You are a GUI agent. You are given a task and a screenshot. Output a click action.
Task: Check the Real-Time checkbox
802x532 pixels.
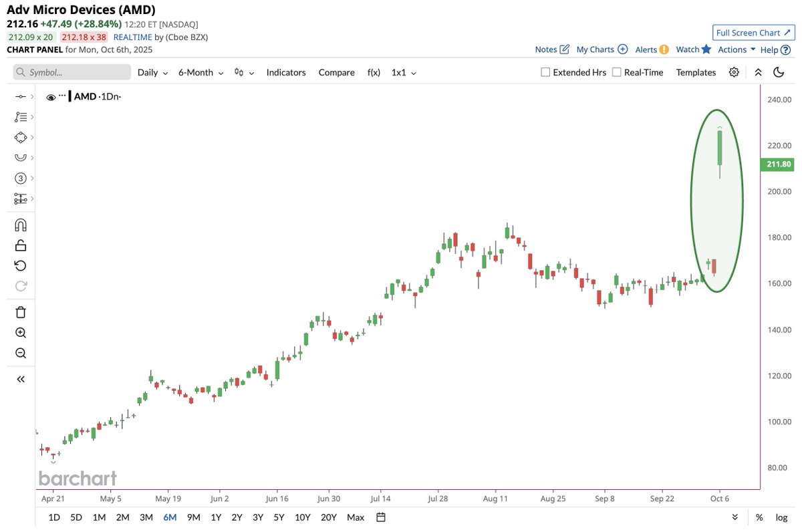[616, 72]
